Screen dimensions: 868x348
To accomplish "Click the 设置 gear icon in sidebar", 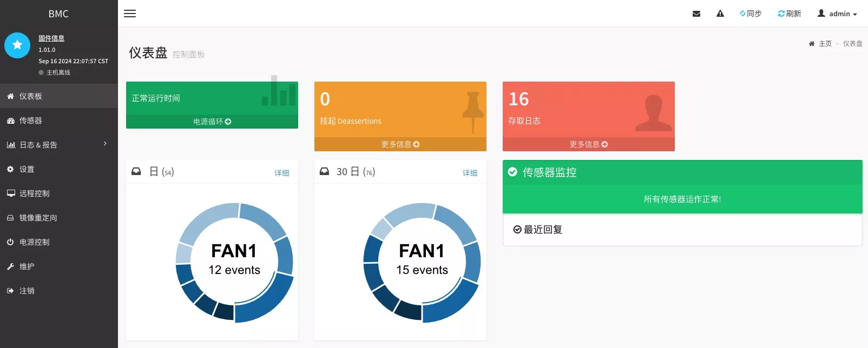I will click(x=10, y=169).
